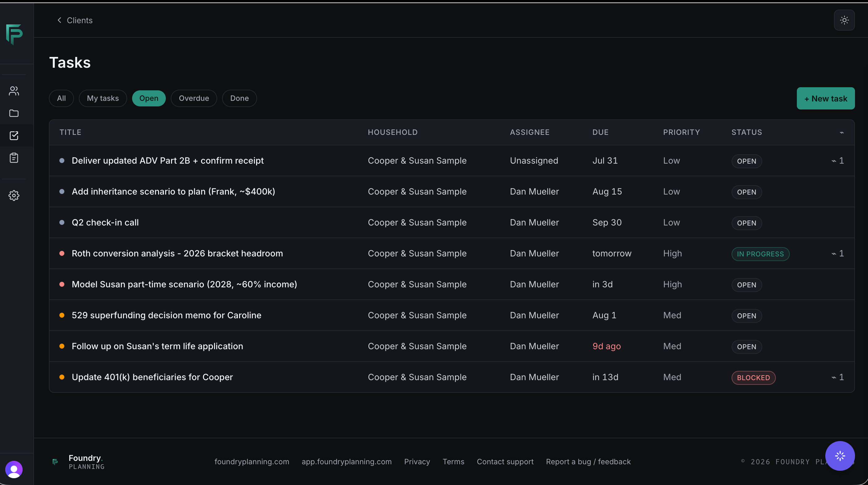Click OPEN status on ADV Part 2B row
Image resolution: width=868 pixels, height=485 pixels.
click(x=746, y=161)
